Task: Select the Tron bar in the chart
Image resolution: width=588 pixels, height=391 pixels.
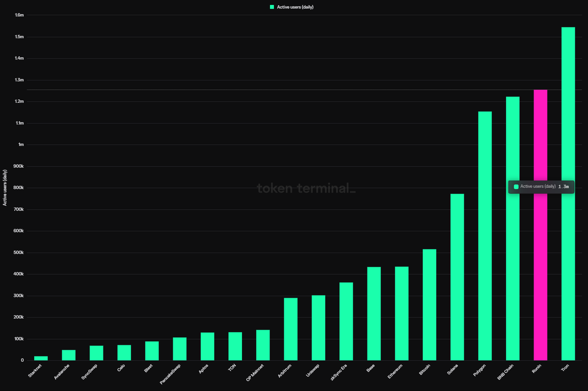Action: (568, 194)
